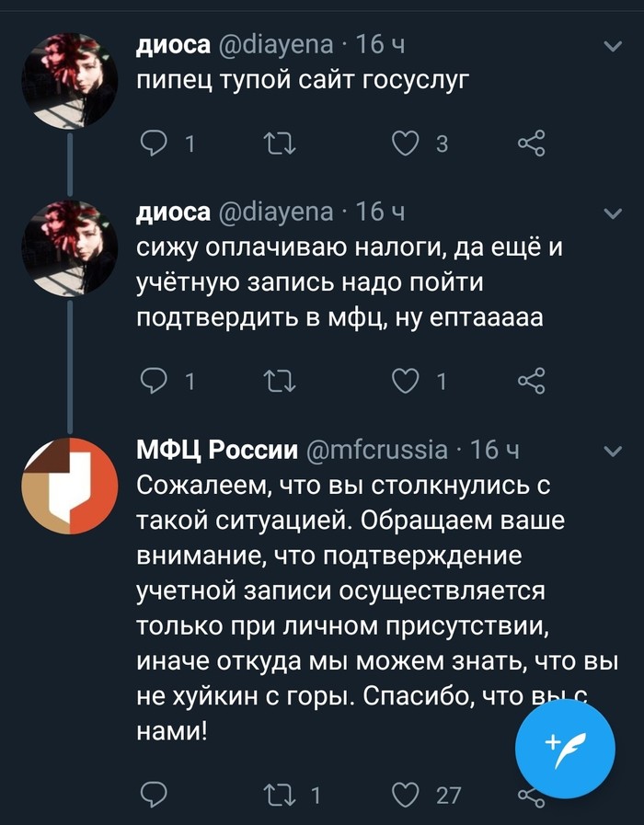Open the first tweet's dropdown chevron

pyautogui.click(x=612, y=45)
